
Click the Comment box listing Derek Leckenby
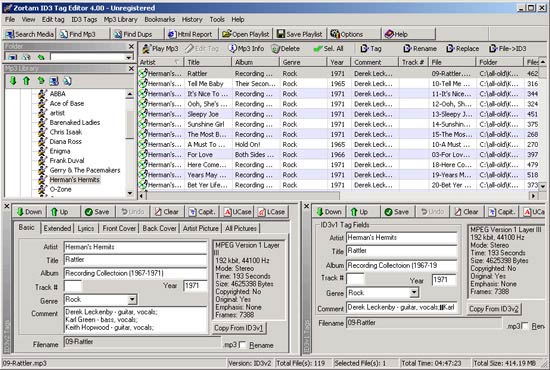pos(135,320)
